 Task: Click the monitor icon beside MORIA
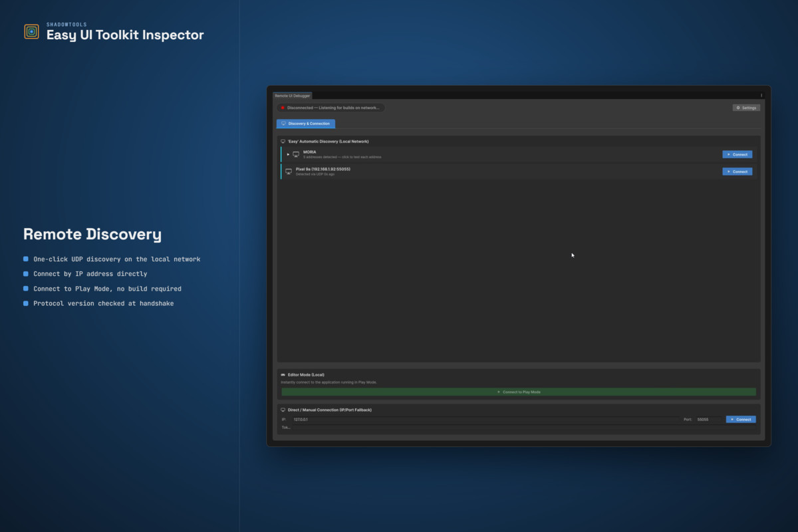(296, 154)
